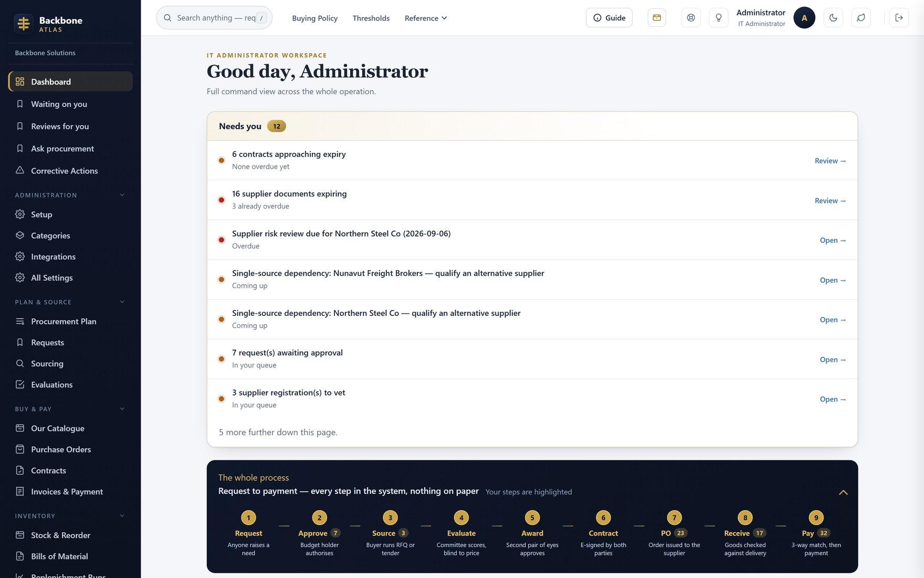The image size is (924, 578).
Task: Open 3 supplier registrations to vet
Action: coord(833,399)
